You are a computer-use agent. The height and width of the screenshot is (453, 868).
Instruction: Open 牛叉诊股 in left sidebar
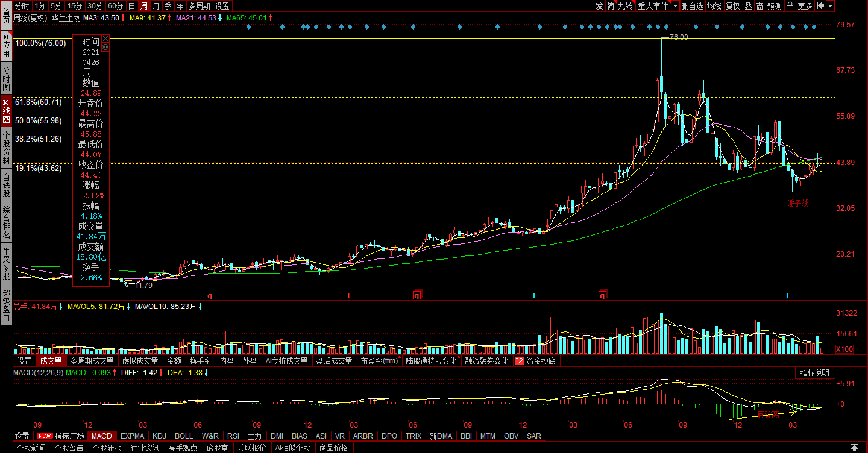pyautogui.click(x=6, y=264)
